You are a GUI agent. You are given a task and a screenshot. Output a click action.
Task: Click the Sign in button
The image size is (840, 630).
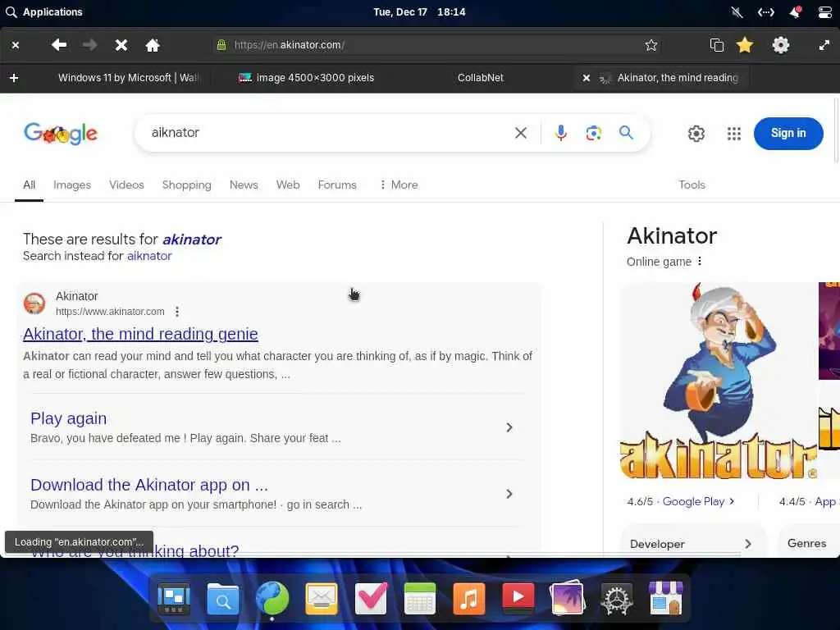(x=788, y=134)
